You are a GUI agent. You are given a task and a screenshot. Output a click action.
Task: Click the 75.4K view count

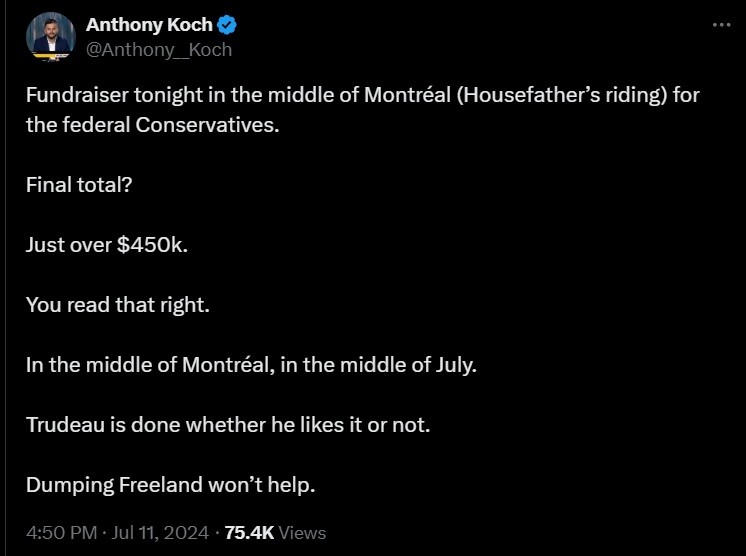[249, 533]
